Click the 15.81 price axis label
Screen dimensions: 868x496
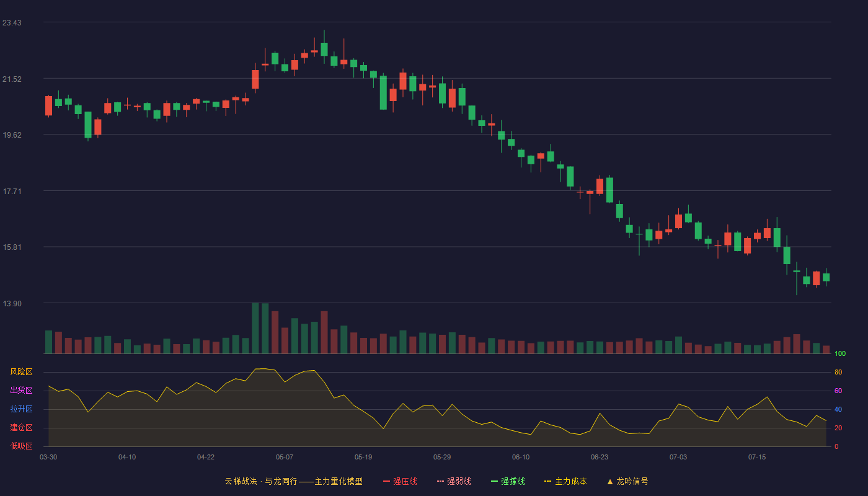click(x=12, y=247)
